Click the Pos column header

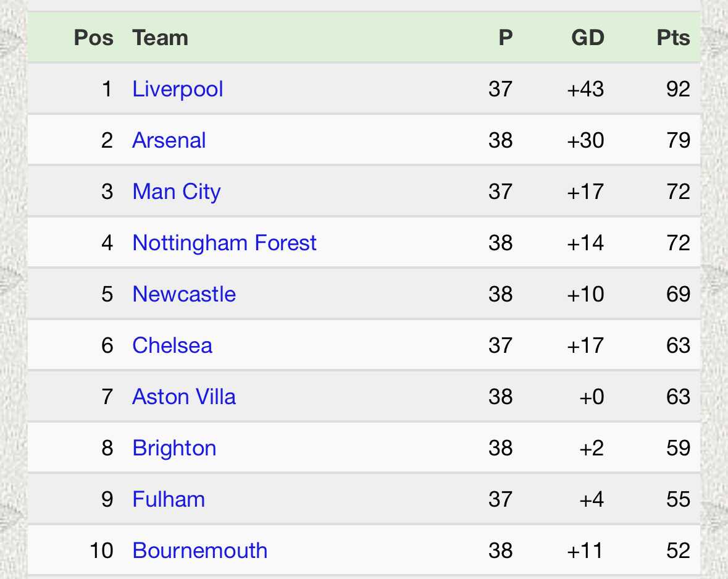pos(94,38)
